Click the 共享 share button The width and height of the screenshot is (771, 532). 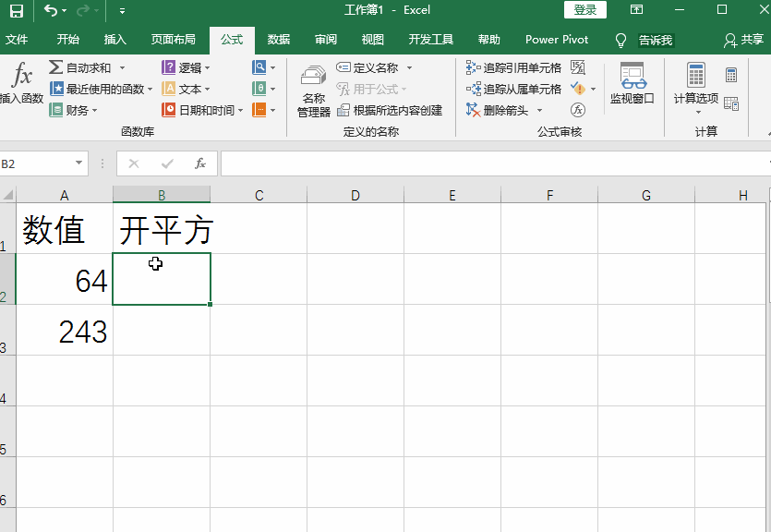point(743,40)
